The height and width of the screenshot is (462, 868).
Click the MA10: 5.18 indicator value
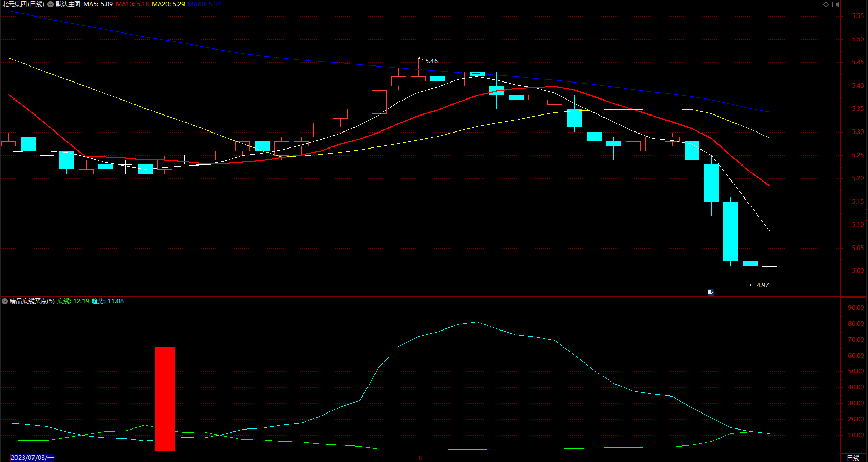132,4
